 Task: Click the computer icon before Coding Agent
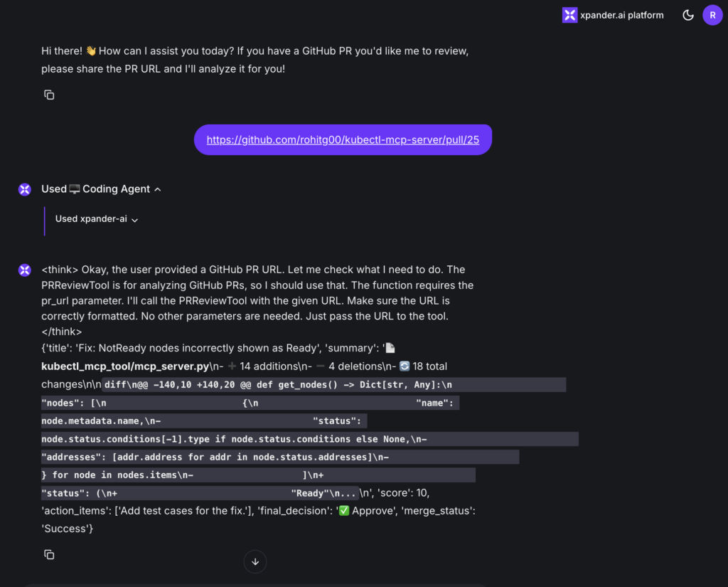coord(74,189)
